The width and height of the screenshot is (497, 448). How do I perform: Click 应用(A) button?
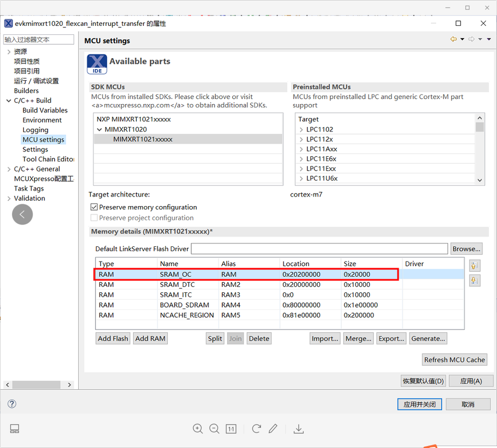[x=471, y=381]
